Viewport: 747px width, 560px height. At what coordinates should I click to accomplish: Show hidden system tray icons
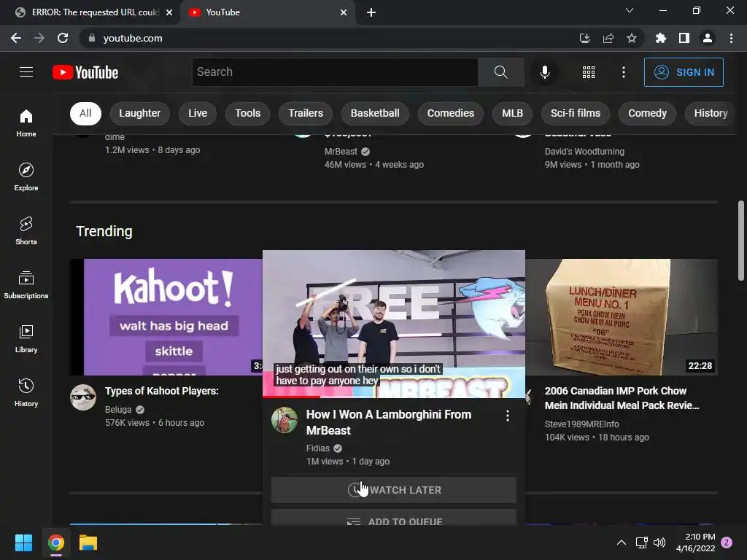(622, 542)
